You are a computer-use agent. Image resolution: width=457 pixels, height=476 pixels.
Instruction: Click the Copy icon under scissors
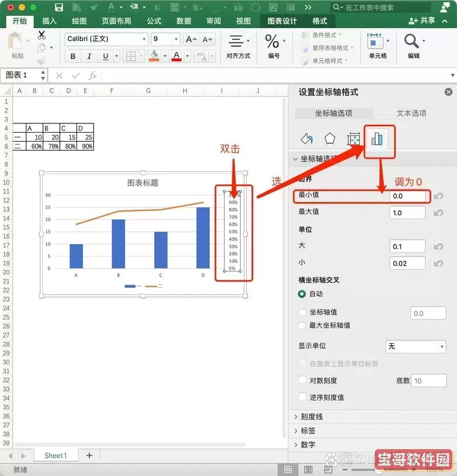[x=42, y=48]
